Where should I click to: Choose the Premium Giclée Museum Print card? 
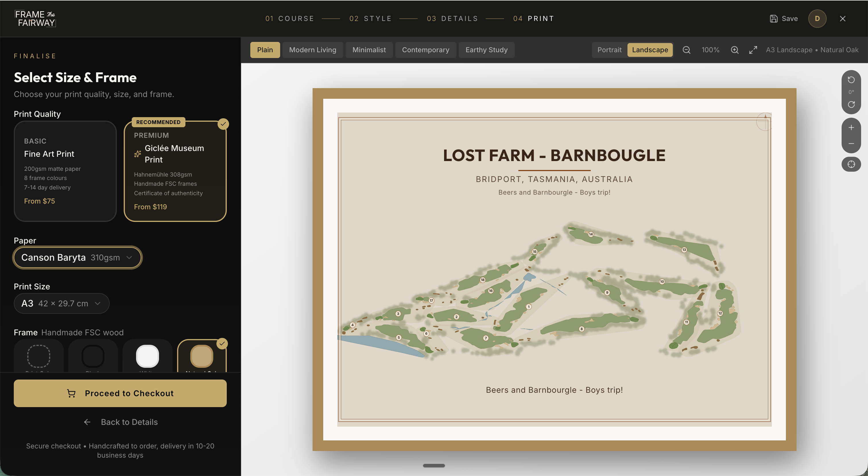175,171
